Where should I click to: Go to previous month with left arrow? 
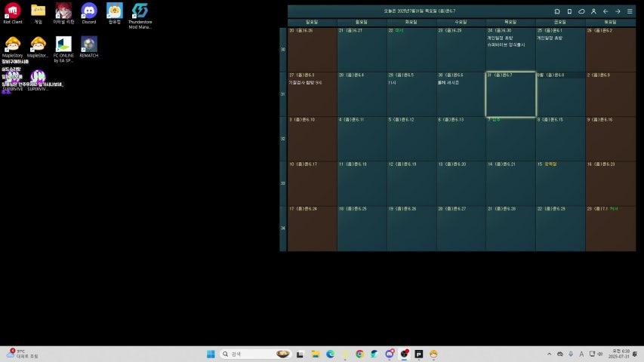(605, 11)
